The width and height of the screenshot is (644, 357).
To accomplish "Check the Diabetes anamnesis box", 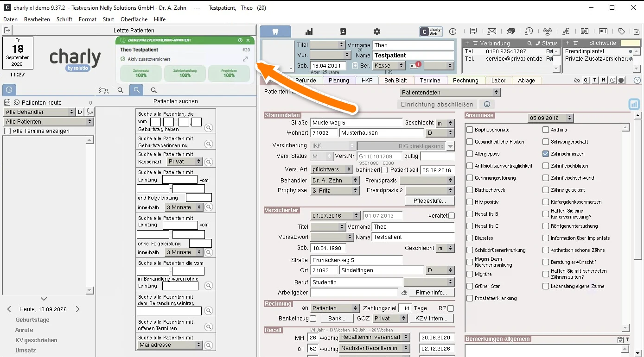I will 470,238.
